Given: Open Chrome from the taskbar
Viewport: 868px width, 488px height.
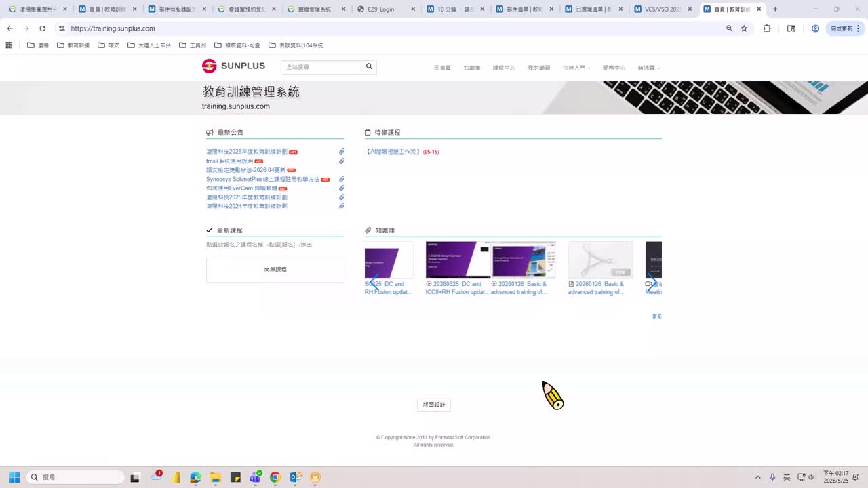Looking at the screenshot, I should pos(275,477).
